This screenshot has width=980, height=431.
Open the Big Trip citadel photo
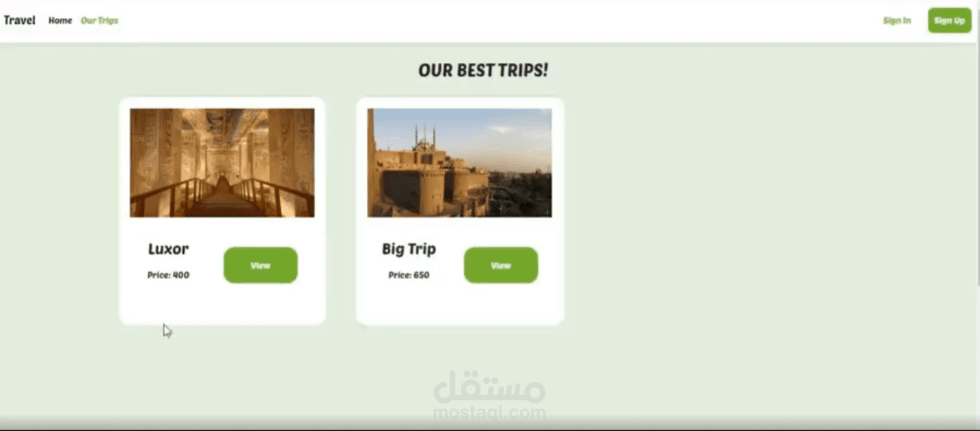[460, 163]
